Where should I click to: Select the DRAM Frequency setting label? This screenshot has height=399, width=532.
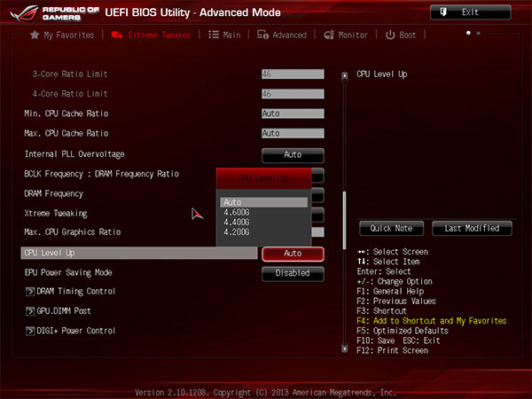pos(53,193)
